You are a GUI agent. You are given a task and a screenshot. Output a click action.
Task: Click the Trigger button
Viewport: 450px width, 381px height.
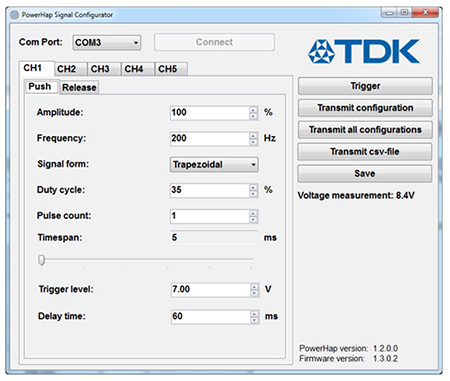pos(365,86)
